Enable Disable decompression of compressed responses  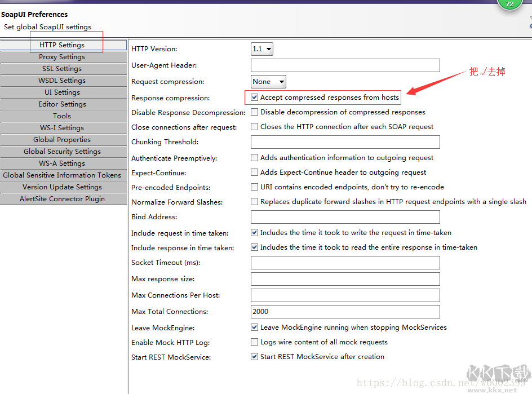255,112
